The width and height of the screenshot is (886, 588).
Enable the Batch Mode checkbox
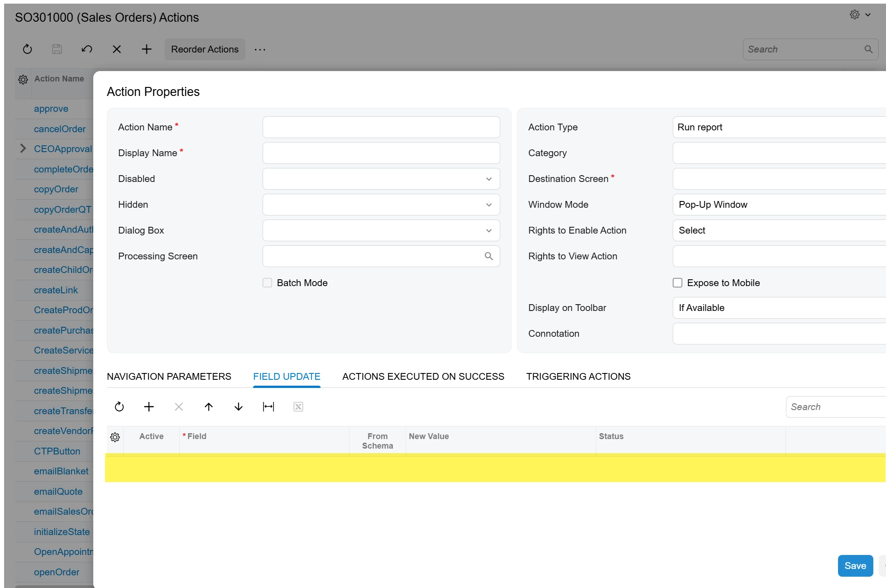268,283
